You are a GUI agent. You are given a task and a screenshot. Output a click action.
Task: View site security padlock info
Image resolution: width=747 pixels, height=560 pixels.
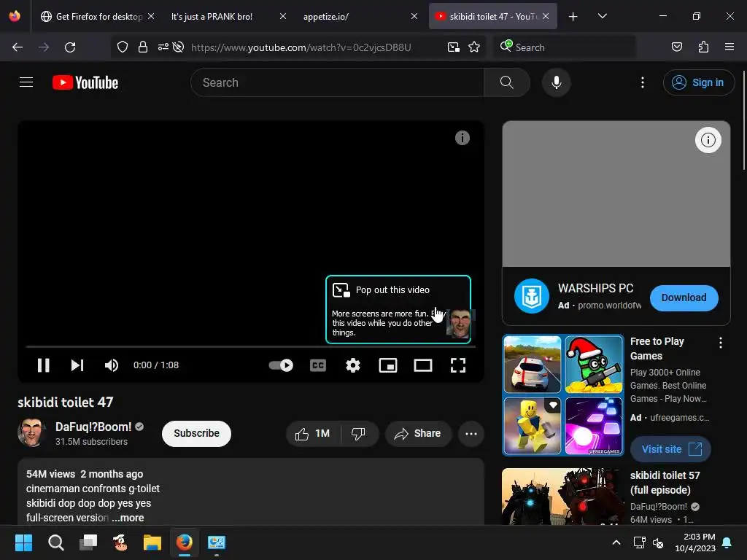(x=142, y=47)
